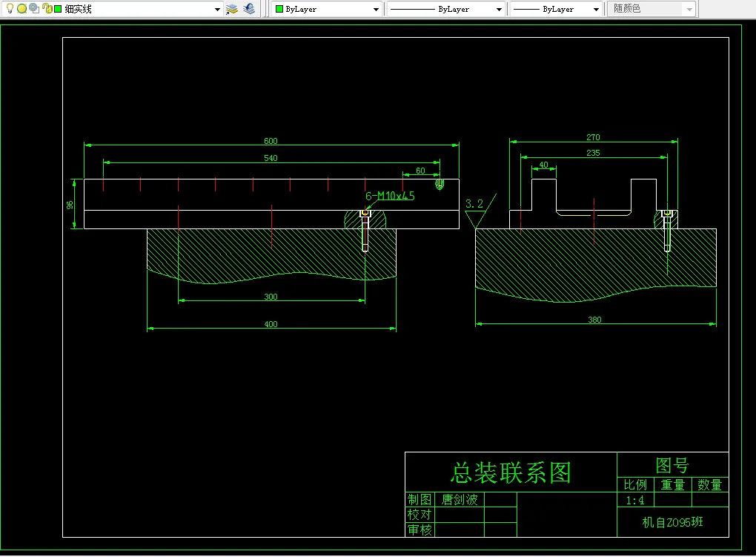This screenshot has height=557, width=756.
Task: Click the 1:4 scale value
Action: pos(634,500)
